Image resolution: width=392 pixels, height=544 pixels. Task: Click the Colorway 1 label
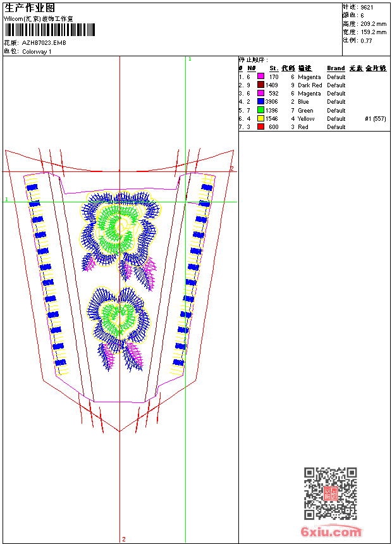(x=37, y=52)
